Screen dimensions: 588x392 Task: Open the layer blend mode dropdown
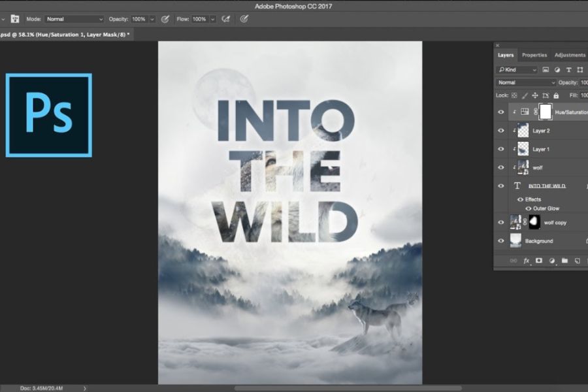coord(526,82)
